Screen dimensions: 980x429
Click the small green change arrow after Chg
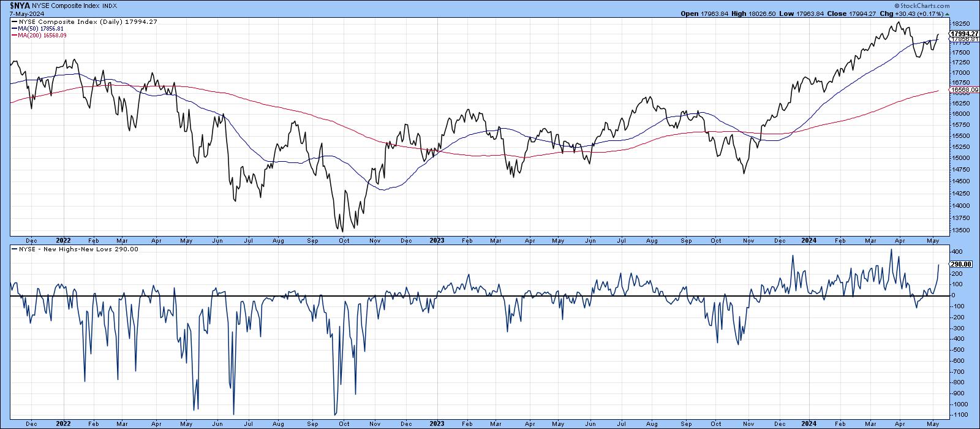(947, 13)
